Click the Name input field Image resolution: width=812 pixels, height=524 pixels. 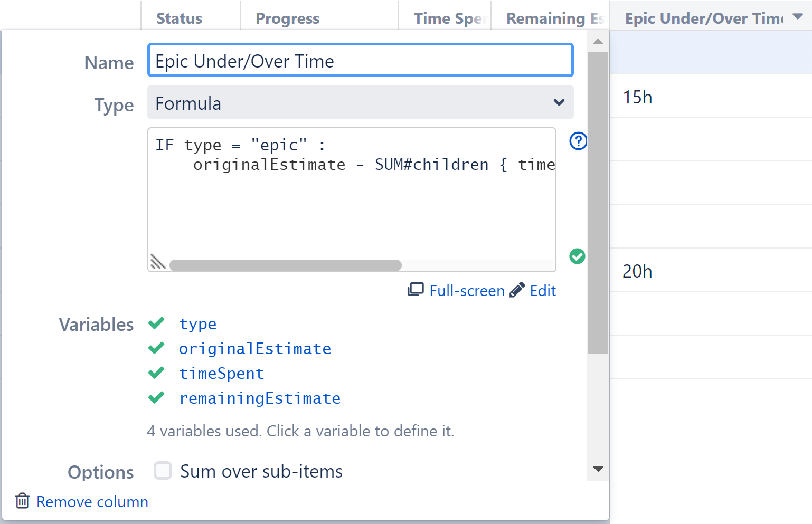[x=360, y=60]
